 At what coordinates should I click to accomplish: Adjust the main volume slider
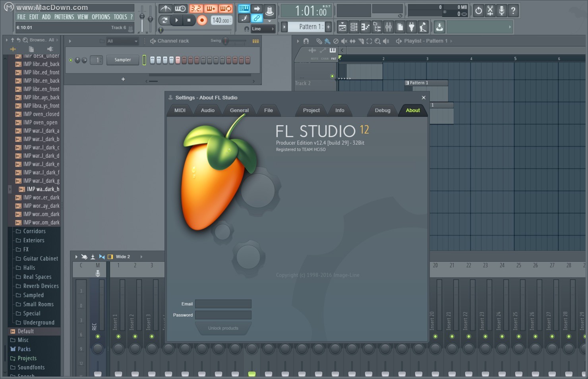[142, 19]
